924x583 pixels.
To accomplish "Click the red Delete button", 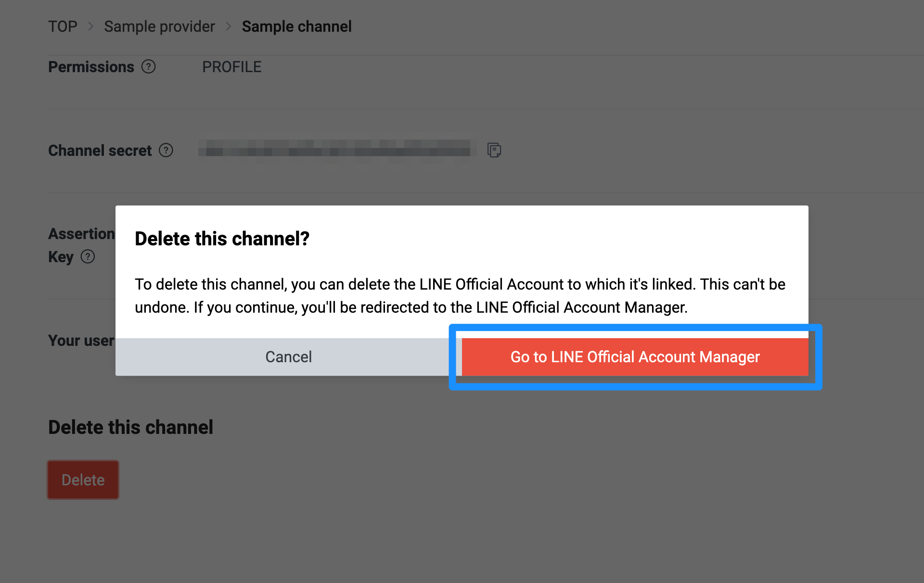I will point(83,480).
